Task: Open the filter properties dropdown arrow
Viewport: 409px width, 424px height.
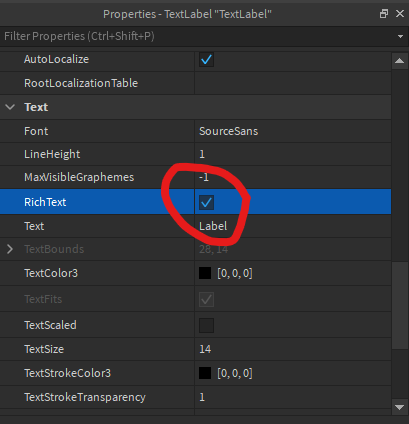Action: 400,36
